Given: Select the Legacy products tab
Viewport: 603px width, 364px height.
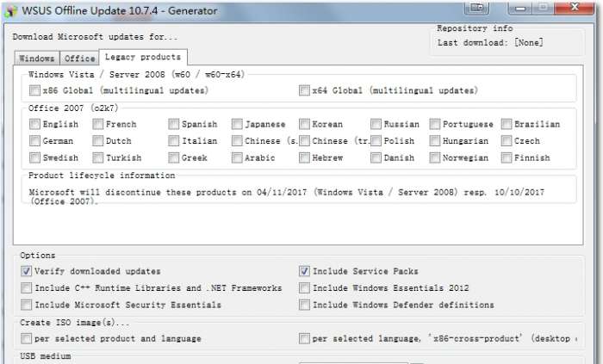Looking at the screenshot, I should (143, 57).
